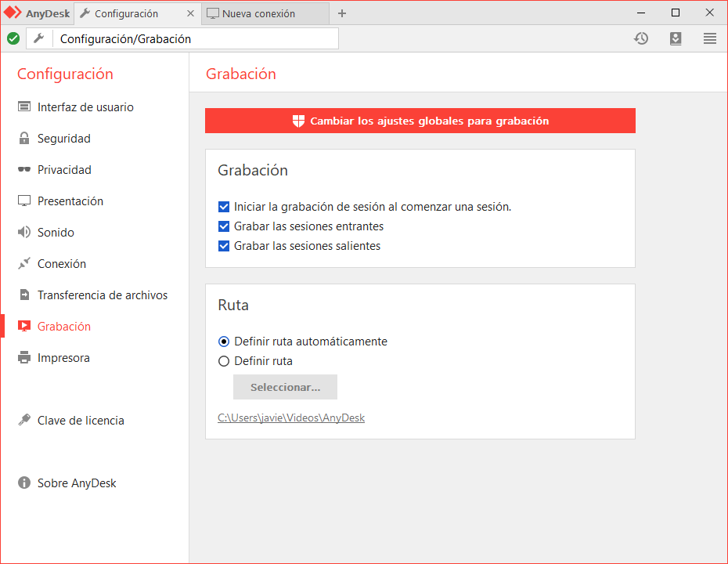This screenshot has width=728, height=564.
Task: Open the main hamburger menu icon
Action: click(710, 38)
